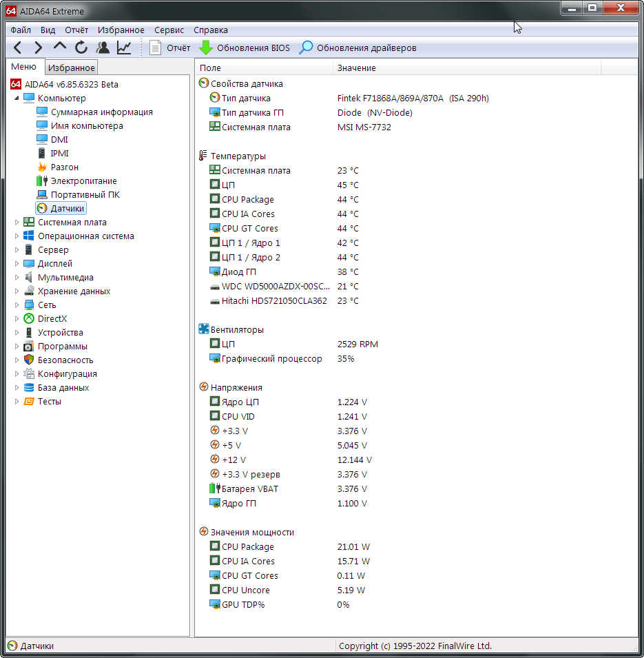Select the Программы tree item

click(x=63, y=346)
